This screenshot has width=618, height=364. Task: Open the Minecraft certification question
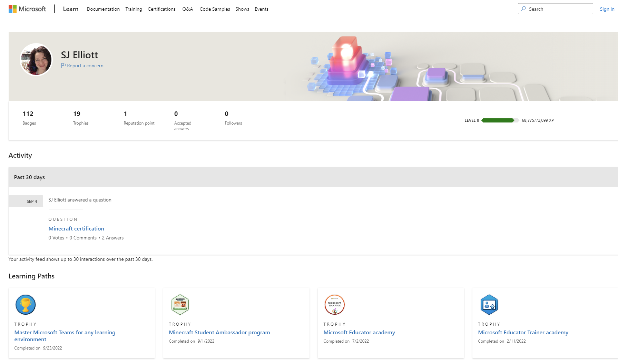pyautogui.click(x=76, y=228)
